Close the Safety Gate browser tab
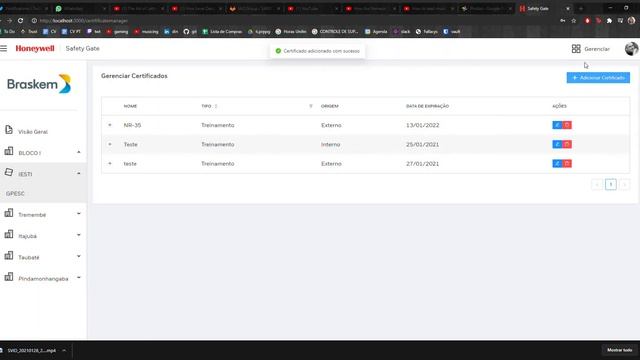Screen dimensions: 640x360 point(567,9)
